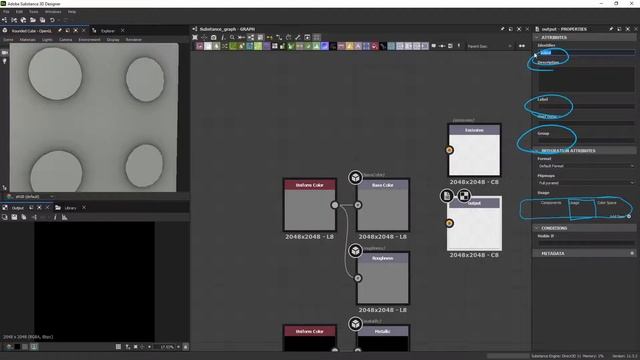Collapse the Attributes section header
Screen dimensions: 640x360
584,37
